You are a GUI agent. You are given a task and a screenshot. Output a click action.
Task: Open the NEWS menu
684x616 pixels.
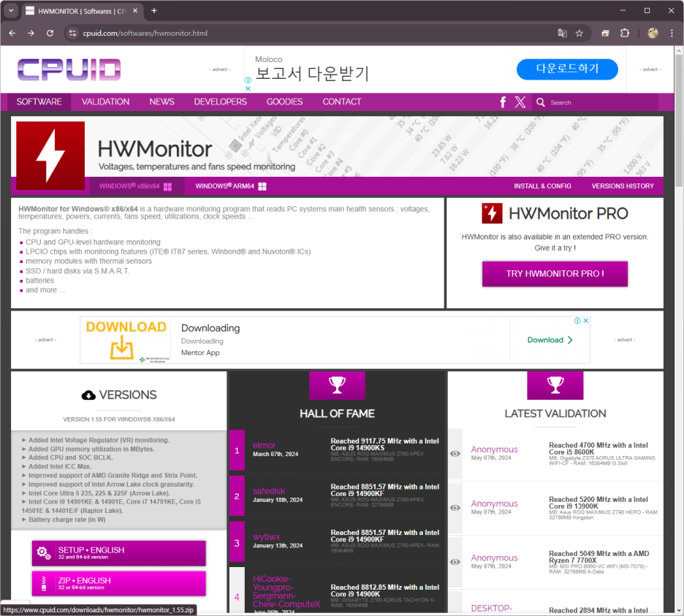pos(161,102)
